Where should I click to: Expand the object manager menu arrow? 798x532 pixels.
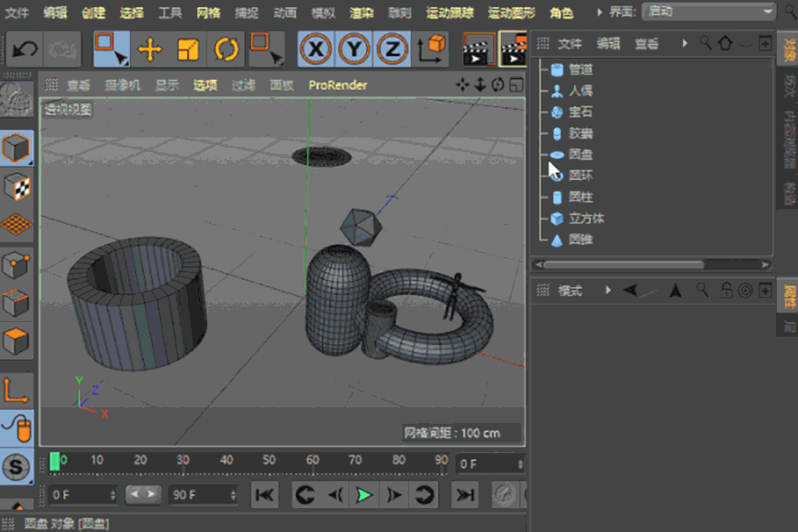tap(684, 43)
